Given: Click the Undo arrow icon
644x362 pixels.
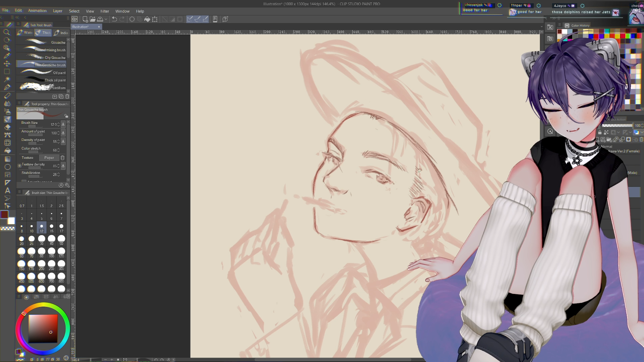Looking at the screenshot, I should click(114, 19).
